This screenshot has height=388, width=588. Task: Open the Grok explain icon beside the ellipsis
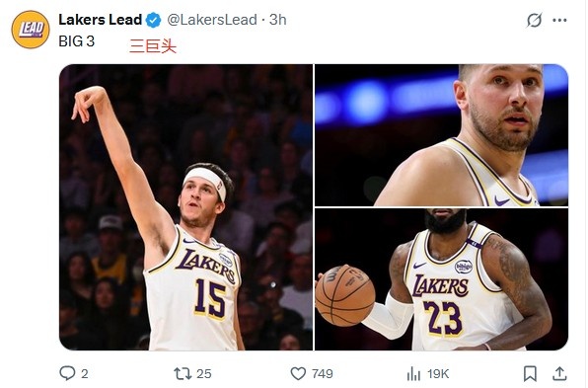tap(534, 20)
